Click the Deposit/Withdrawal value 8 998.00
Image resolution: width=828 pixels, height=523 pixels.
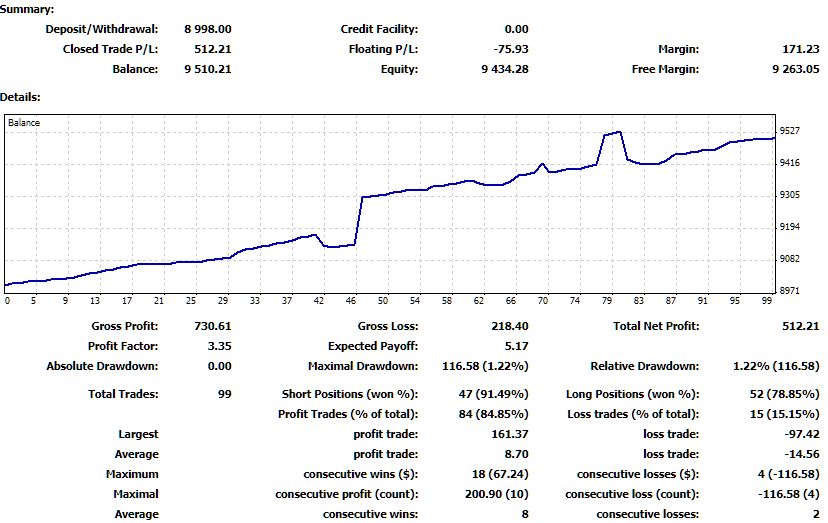coord(208,29)
